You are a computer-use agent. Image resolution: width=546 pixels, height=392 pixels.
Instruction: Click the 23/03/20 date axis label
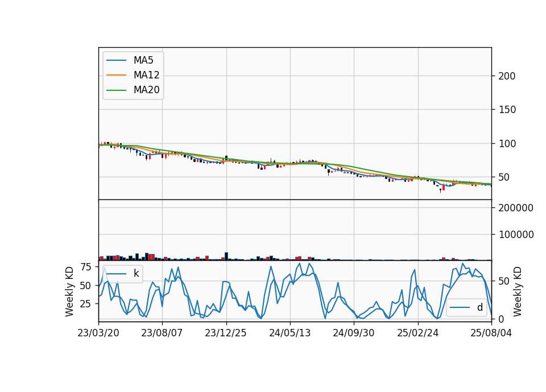click(98, 333)
